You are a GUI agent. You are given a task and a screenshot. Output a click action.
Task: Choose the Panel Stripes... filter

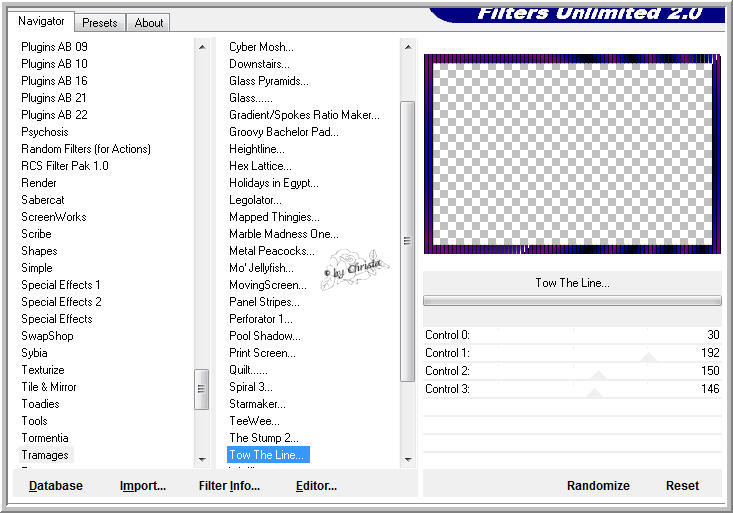pyautogui.click(x=264, y=302)
